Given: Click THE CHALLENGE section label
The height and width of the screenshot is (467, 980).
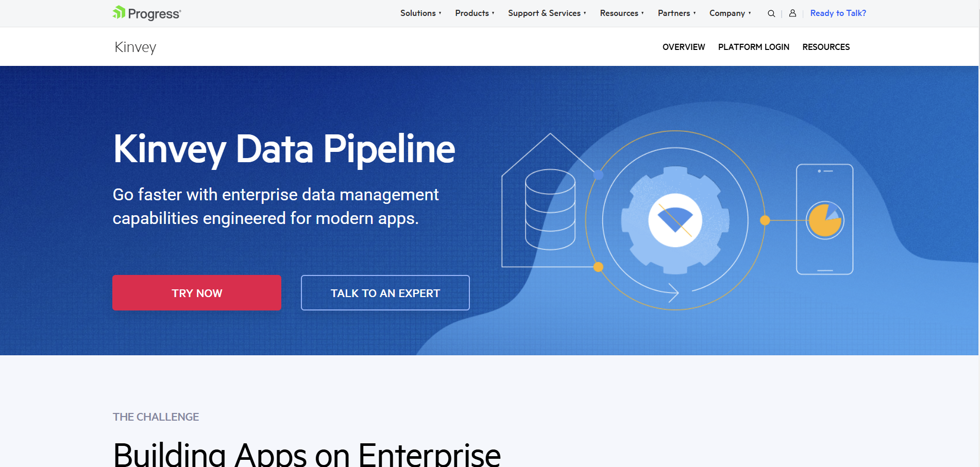Looking at the screenshot, I should point(156,417).
